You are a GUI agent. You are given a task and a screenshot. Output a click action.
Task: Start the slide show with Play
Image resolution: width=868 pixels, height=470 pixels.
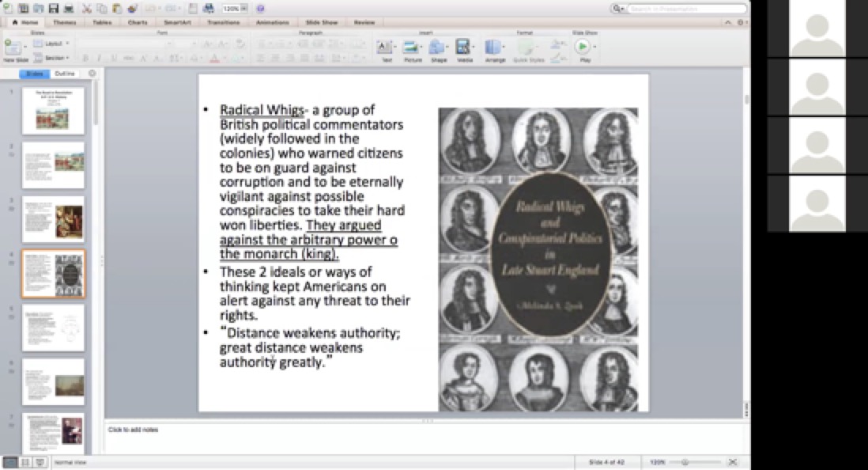[582, 47]
